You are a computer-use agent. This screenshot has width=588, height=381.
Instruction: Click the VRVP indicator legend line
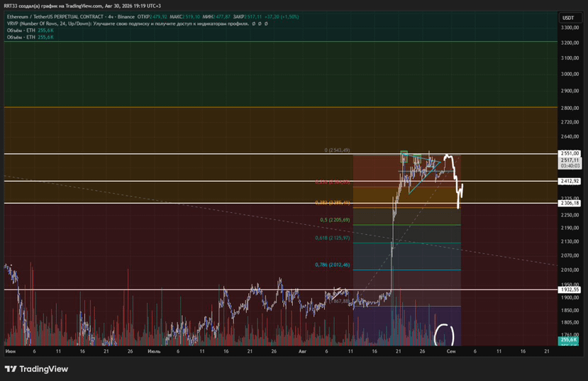click(x=138, y=23)
